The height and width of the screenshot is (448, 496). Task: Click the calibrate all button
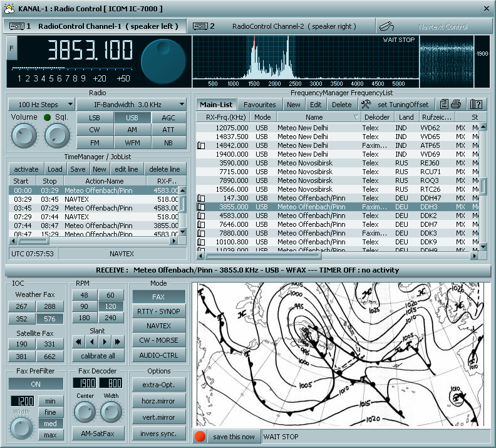point(98,356)
